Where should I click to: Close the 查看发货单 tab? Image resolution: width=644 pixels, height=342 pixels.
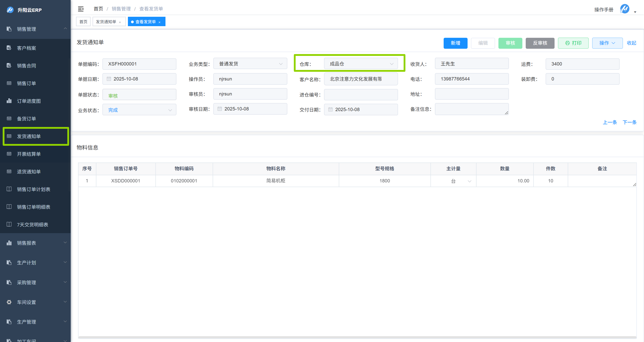click(x=159, y=22)
